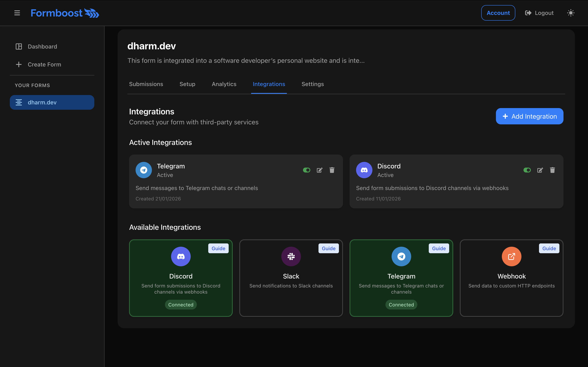Click the Add Integration button
The width and height of the screenshot is (588, 367).
click(x=529, y=116)
